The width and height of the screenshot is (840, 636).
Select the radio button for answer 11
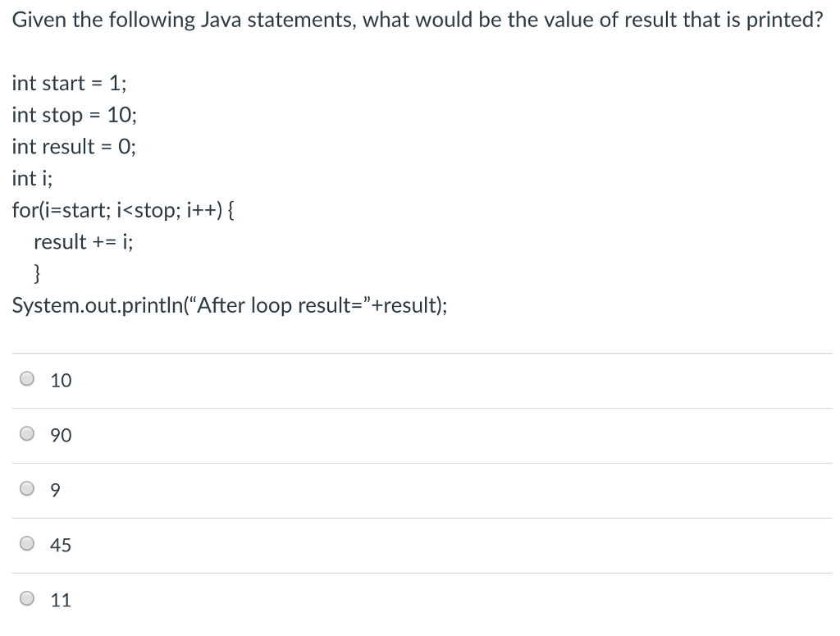(26, 597)
